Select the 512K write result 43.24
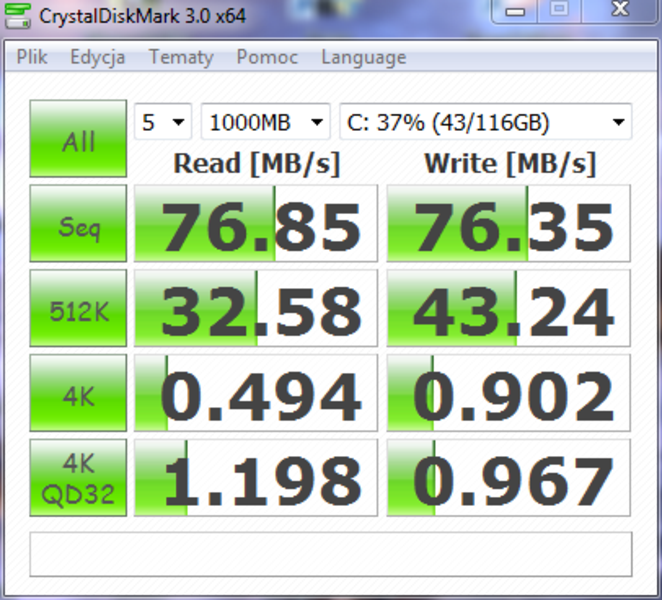This screenshot has width=662, height=600. pos(508,308)
